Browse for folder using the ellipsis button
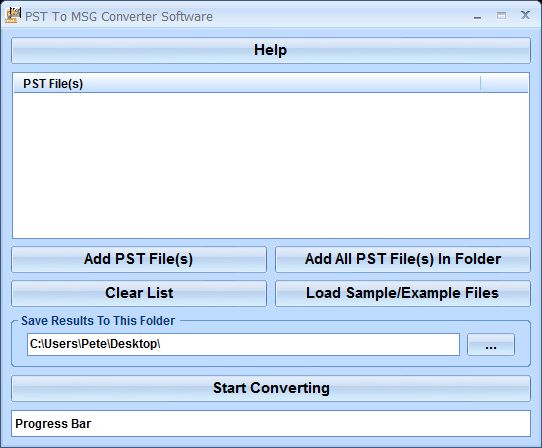Viewport: 542px width, 448px height. [x=491, y=344]
